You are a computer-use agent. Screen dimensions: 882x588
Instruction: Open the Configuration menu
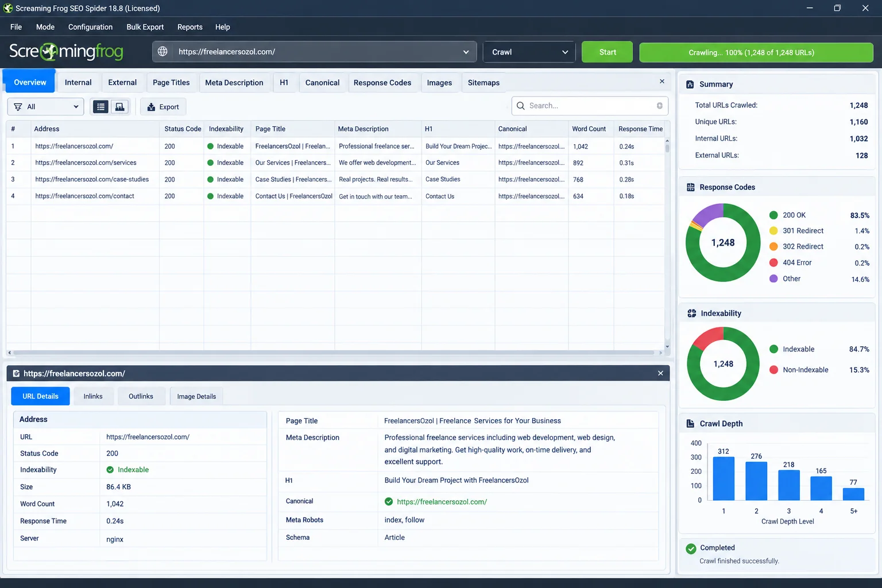tap(90, 27)
